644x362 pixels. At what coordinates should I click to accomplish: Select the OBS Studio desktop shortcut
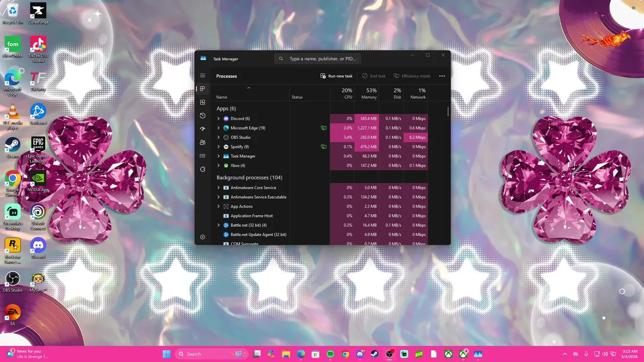pyautogui.click(x=13, y=282)
